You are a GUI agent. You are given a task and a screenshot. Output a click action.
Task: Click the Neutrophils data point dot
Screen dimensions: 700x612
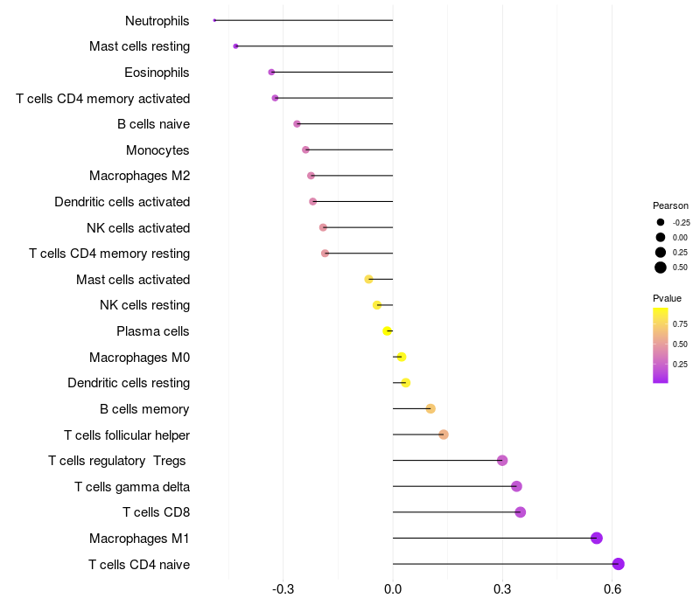214,20
